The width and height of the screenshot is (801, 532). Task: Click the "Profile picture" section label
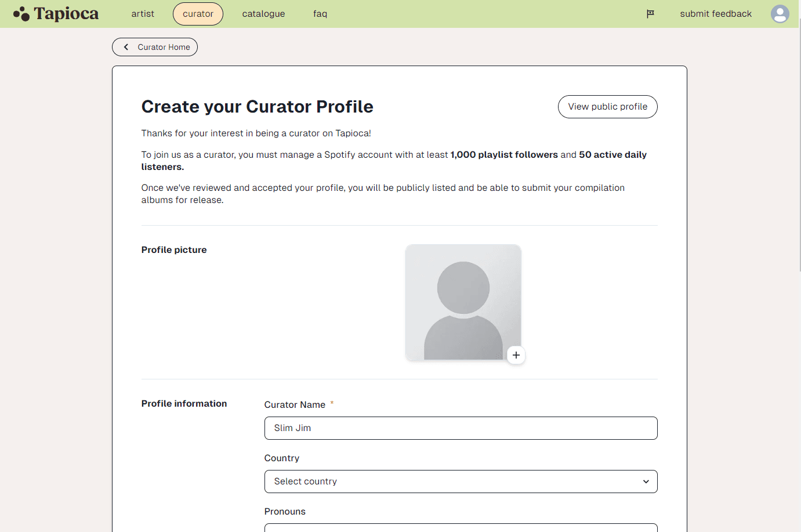coord(174,250)
